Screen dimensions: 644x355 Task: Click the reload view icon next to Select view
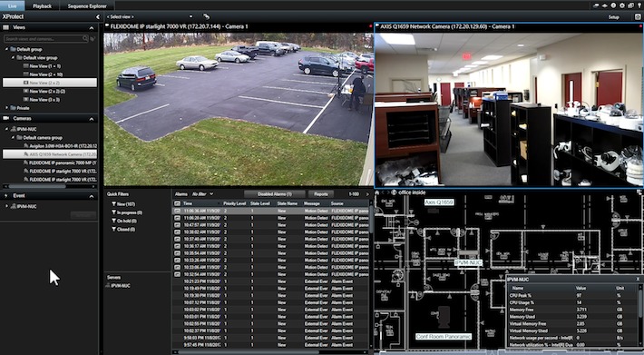206,17
